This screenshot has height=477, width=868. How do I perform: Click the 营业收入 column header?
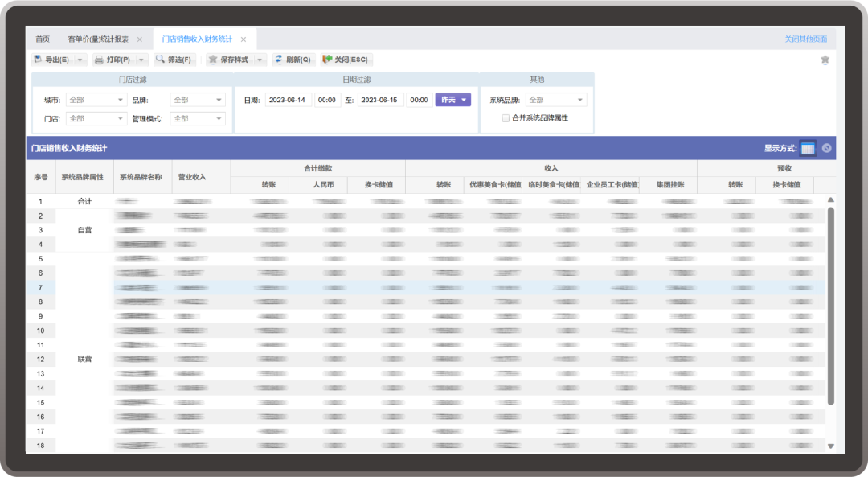point(201,177)
